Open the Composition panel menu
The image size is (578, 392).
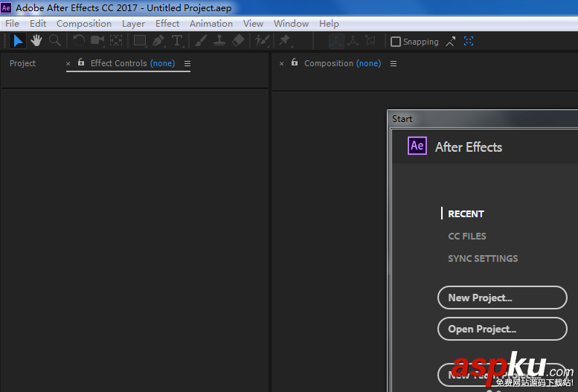pos(394,64)
